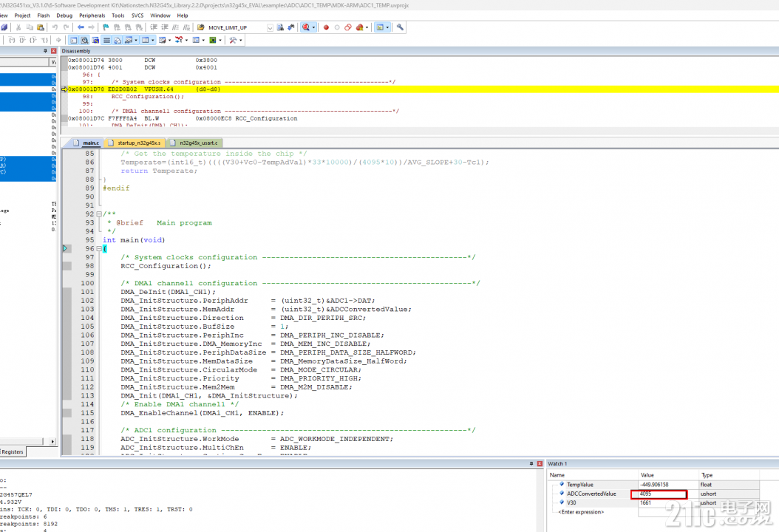The height and width of the screenshot is (532, 779).
Task: Open the Configuration wrench icon
Action: point(399,27)
